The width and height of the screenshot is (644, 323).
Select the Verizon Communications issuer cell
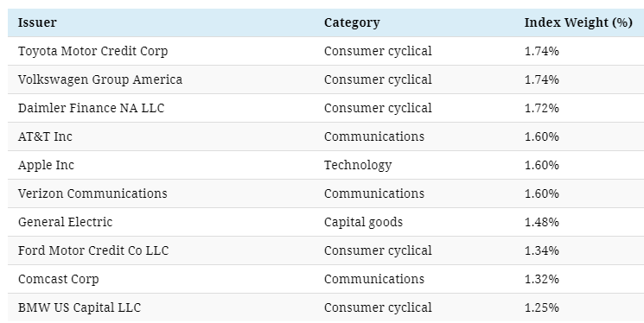coord(92,193)
